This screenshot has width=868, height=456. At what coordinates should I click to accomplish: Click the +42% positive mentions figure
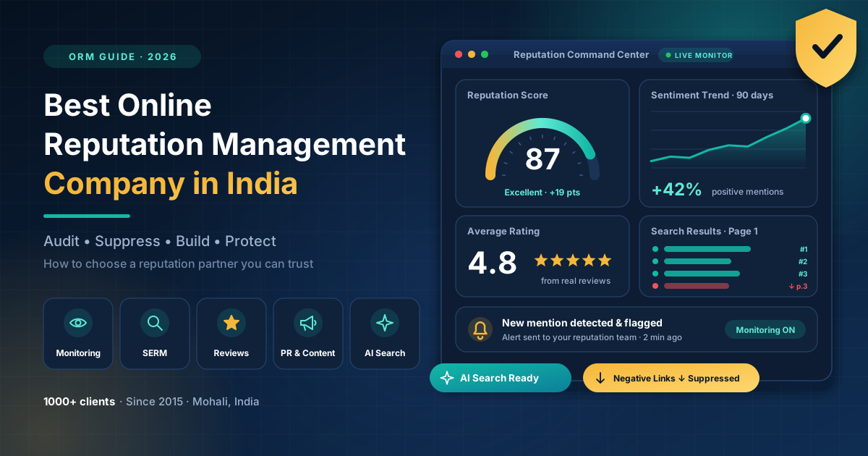click(x=676, y=190)
